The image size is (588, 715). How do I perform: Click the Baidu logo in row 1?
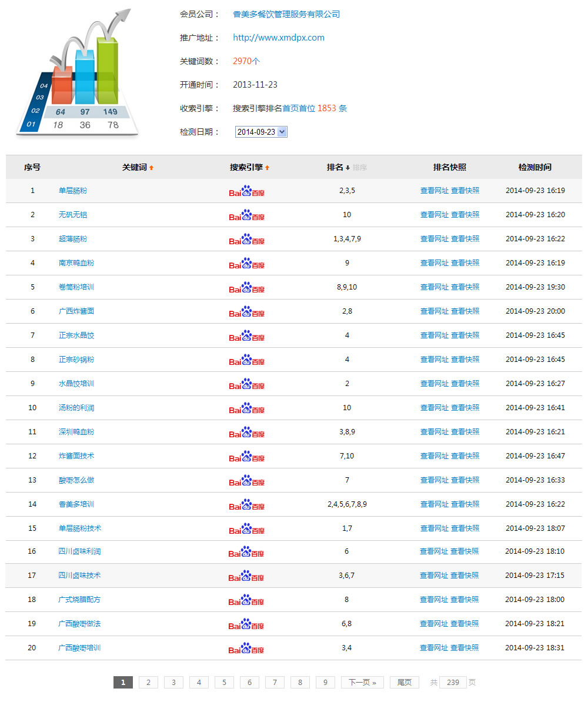(x=246, y=191)
